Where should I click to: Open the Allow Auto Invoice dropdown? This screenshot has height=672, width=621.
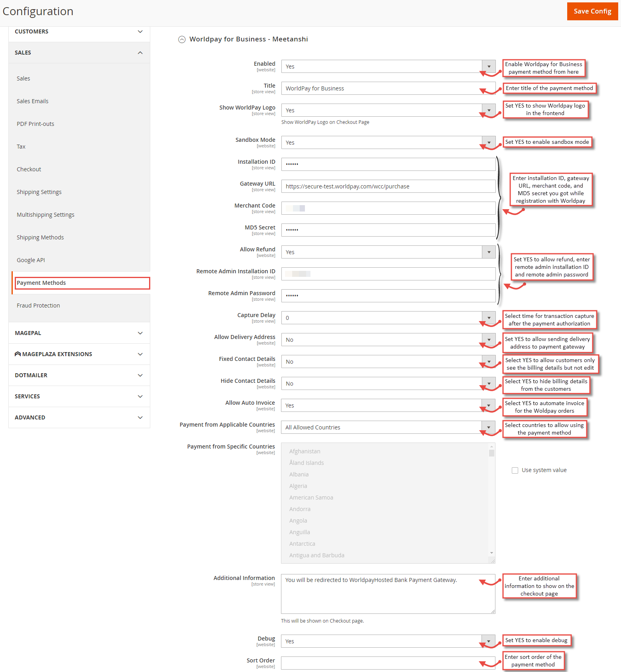388,406
